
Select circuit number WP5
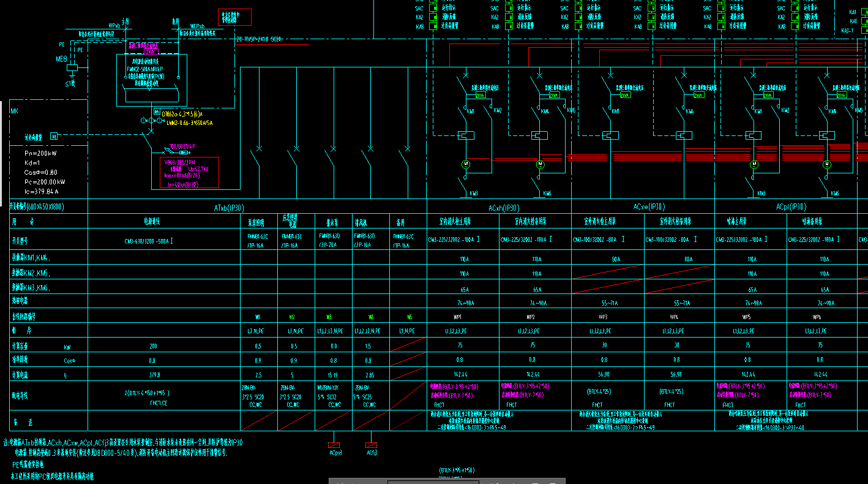click(746, 317)
